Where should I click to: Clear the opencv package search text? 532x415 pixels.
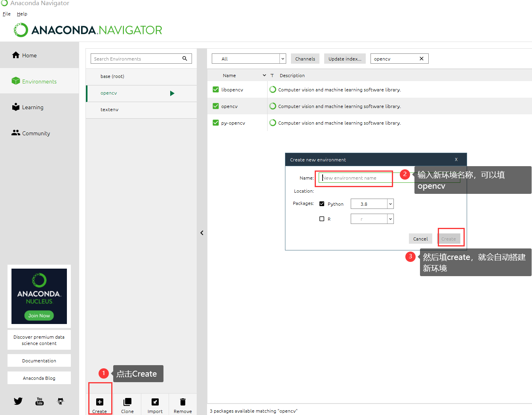pyautogui.click(x=422, y=59)
